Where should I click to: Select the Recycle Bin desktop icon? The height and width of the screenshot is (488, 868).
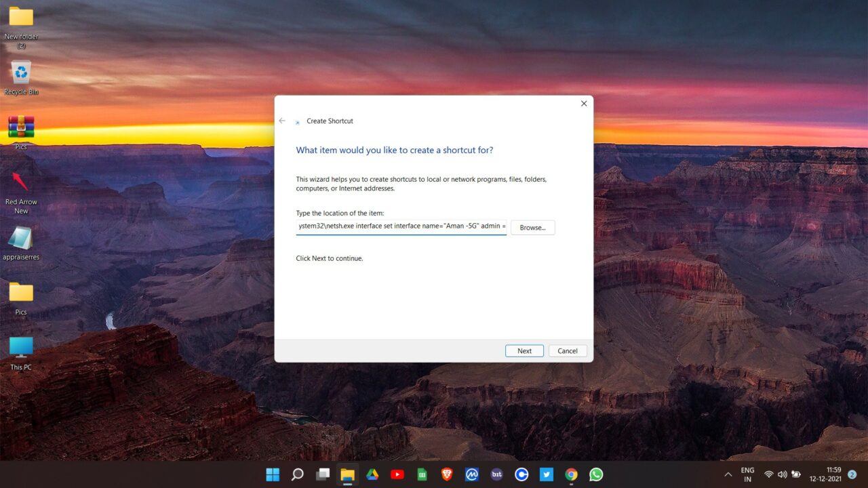[21, 78]
